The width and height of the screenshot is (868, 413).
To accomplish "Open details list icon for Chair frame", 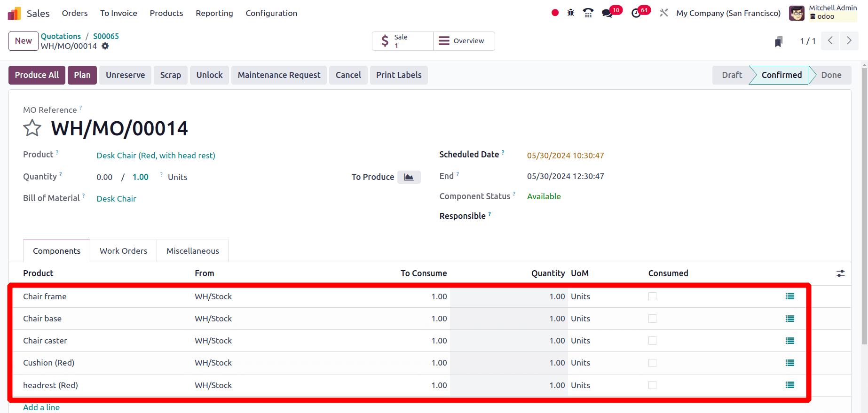I will pos(790,296).
